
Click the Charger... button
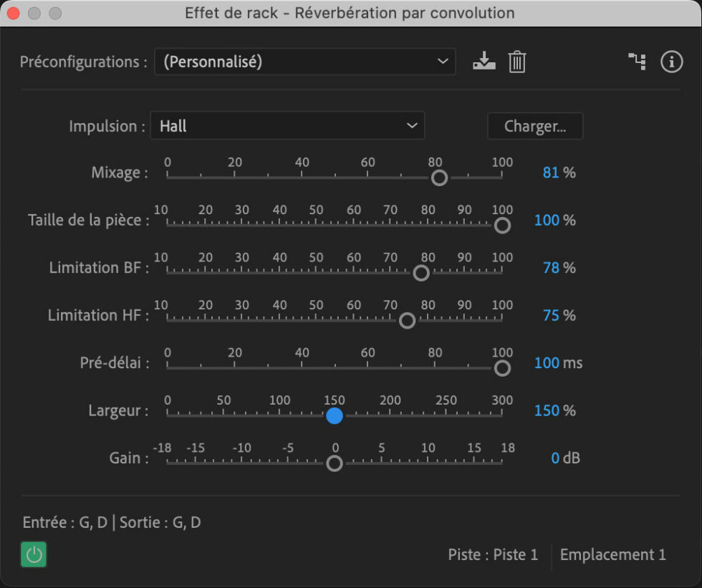[535, 126]
